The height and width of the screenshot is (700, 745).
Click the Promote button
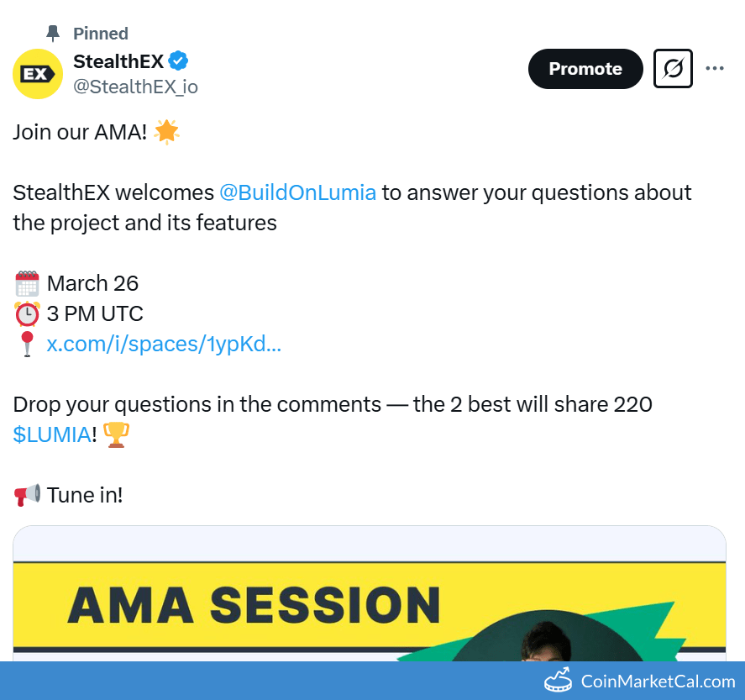point(585,69)
